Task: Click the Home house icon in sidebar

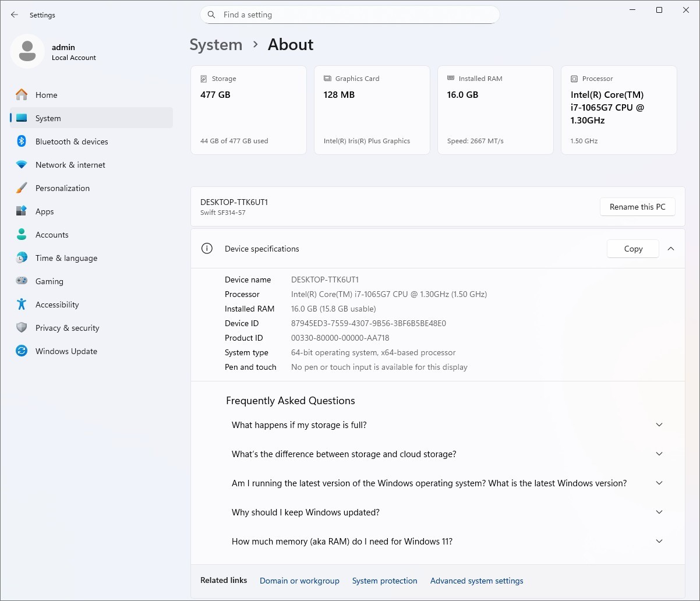Action: (22, 94)
